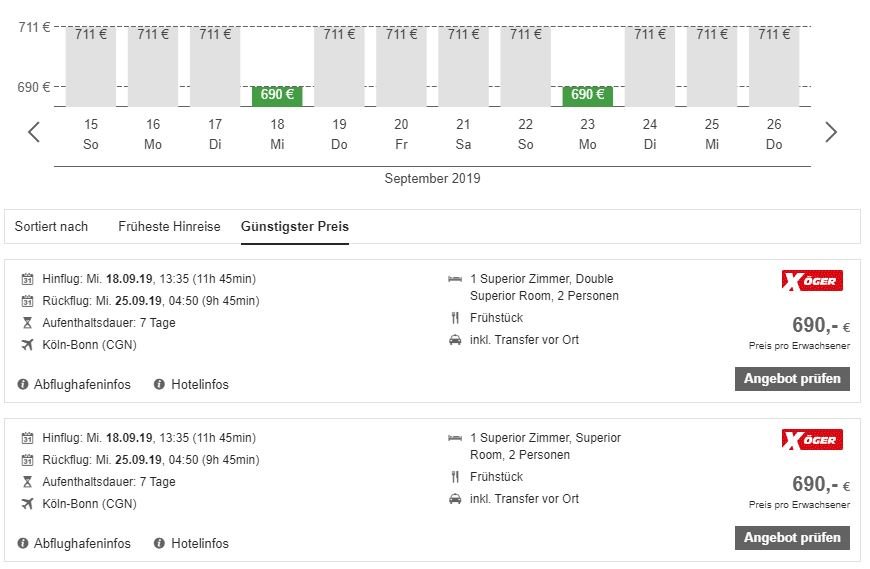Viewport: 870px width, 569px height.
Task: Choose the 711 € bar for Thursday the 26th
Action: coord(773,66)
